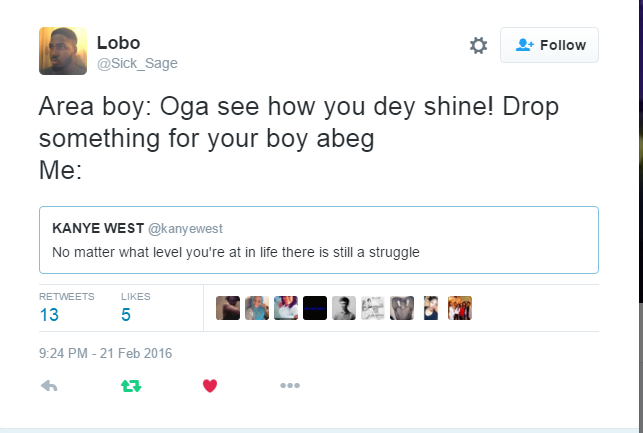Click the first liker avatar thumbnail
This screenshot has height=433, width=643.
coord(228,307)
